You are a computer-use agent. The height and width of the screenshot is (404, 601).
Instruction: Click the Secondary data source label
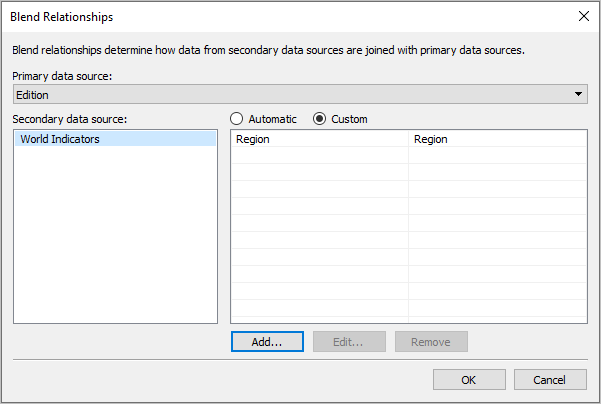pos(69,119)
